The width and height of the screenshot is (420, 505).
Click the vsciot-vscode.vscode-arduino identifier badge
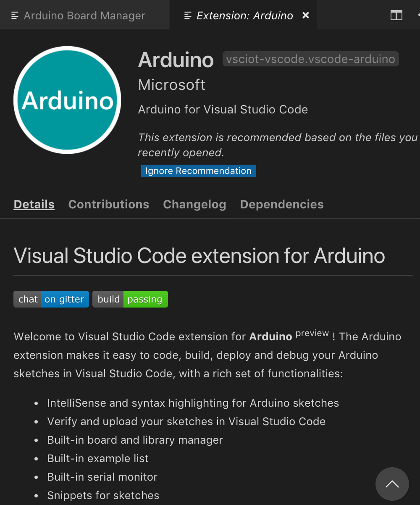[310, 59]
